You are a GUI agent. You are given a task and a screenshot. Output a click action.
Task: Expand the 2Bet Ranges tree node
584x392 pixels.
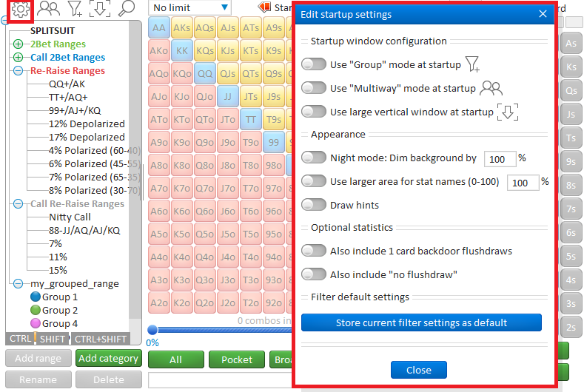[x=19, y=45]
